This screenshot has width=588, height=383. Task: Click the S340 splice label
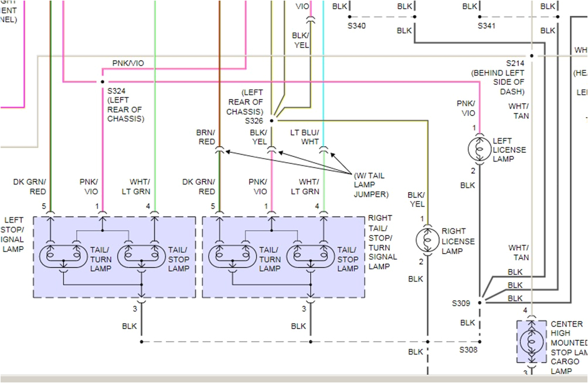[356, 26]
